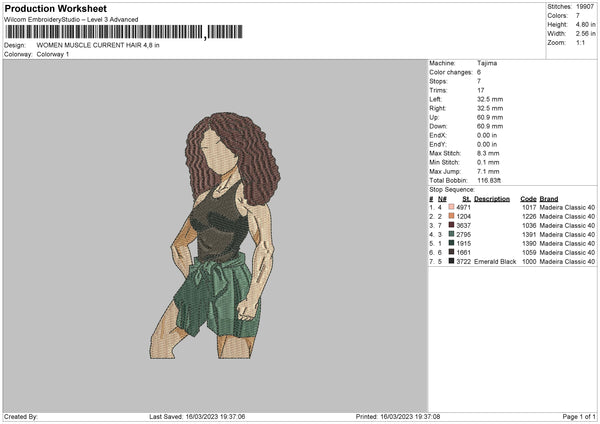Click the black swatch for code 1000

pyautogui.click(x=451, y=261)
